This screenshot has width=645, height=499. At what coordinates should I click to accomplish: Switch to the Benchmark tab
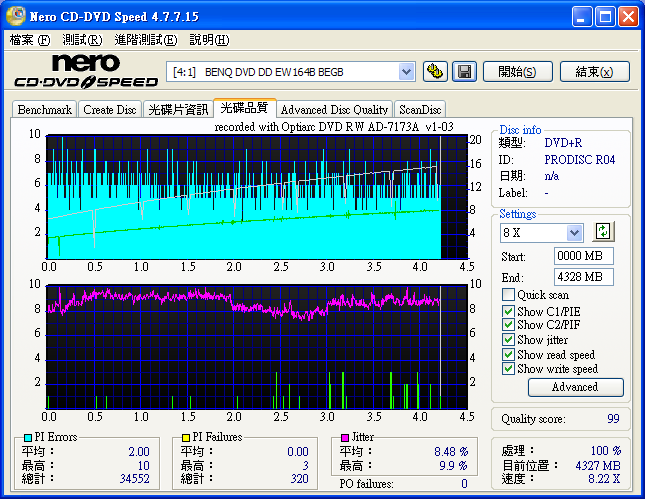pyautogui.click(x=44, y=110)
